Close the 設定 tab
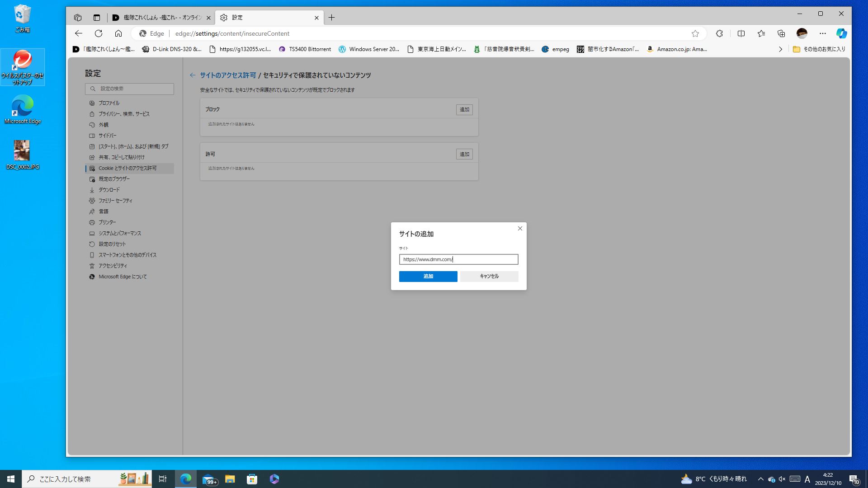 click(316, 18)
